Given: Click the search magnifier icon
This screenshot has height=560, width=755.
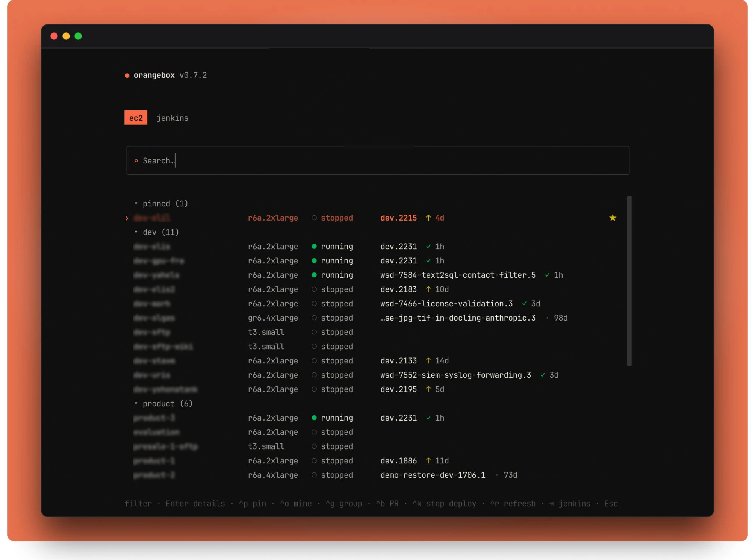Looking at the screenshot, I should coord(136,161).
